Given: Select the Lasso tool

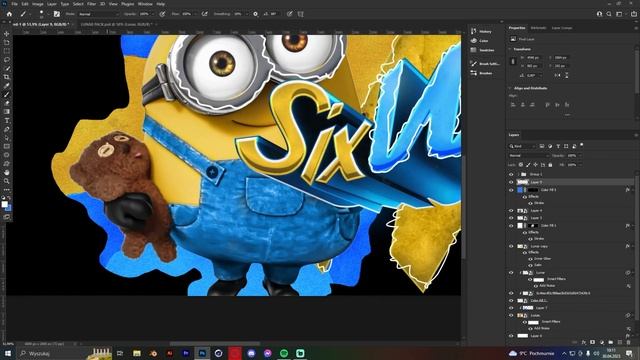Looking at the screenshot, I should coord(7,60).
